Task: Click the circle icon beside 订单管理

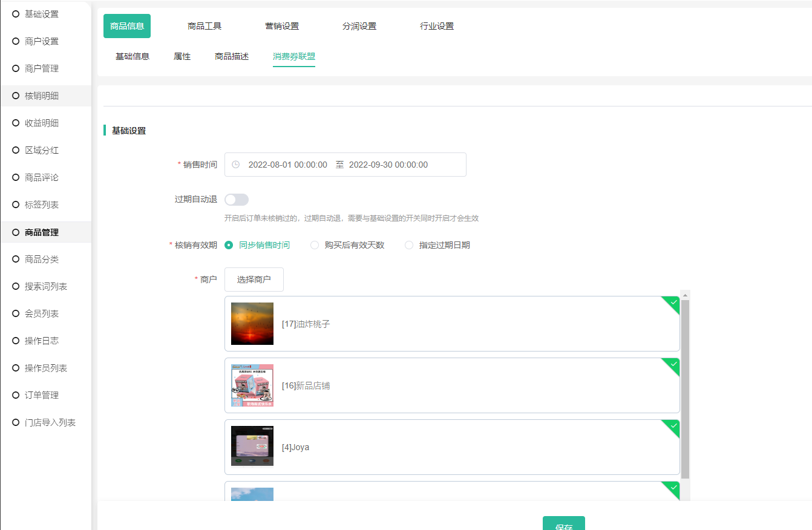Action: [16, 395]
